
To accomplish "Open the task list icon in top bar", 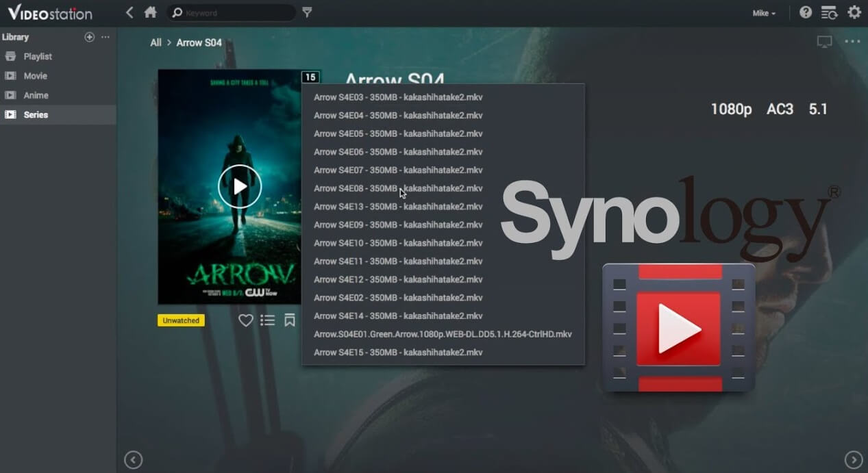I will (x=829, y=12).
